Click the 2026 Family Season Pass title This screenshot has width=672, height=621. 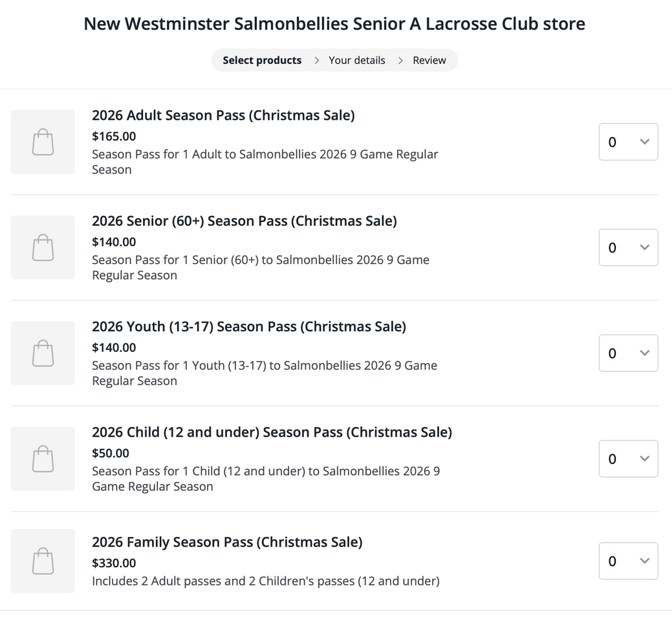point(227,542)
